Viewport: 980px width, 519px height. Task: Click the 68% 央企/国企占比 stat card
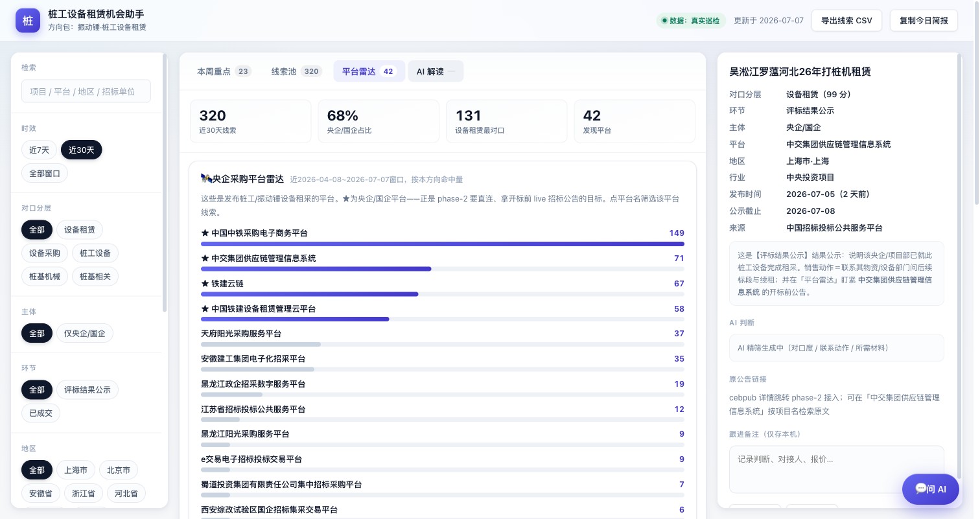(x=379, y=121)
